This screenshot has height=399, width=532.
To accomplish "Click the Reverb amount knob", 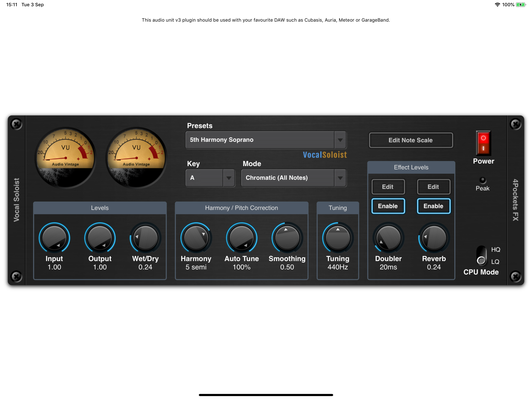I will coord(434,238).
